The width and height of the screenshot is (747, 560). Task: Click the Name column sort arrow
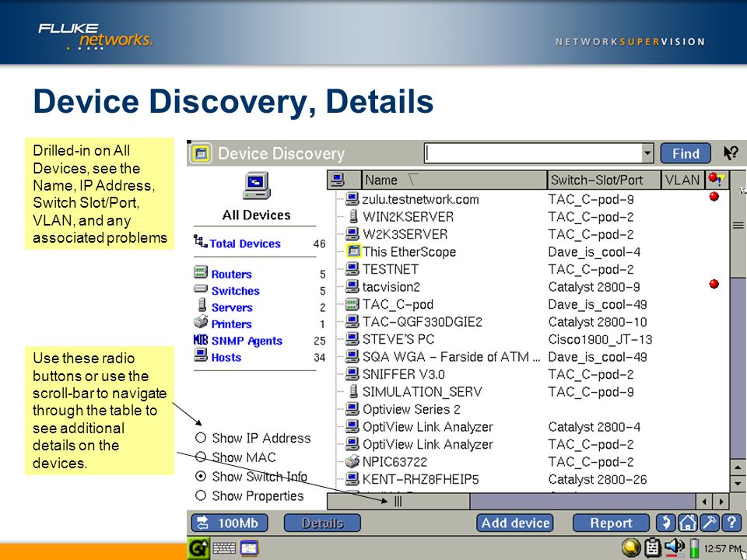[413, 180]
